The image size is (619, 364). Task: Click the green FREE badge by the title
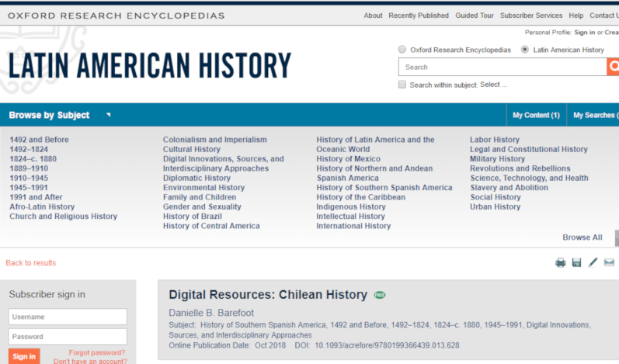[x=380, y=295]
